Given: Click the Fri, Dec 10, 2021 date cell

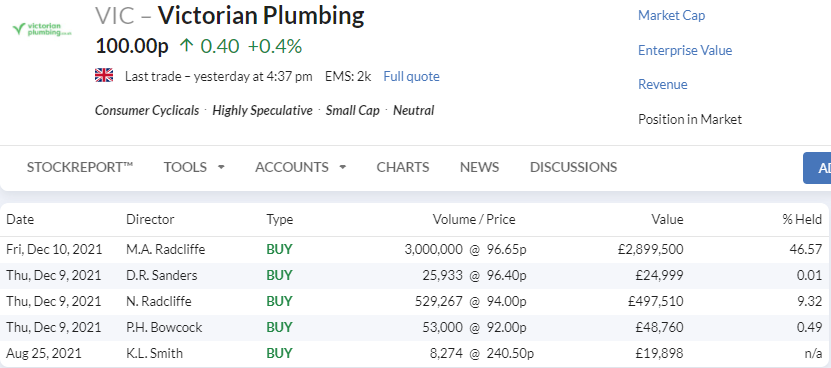Looking at the screenshot, I should pos(54,249).
